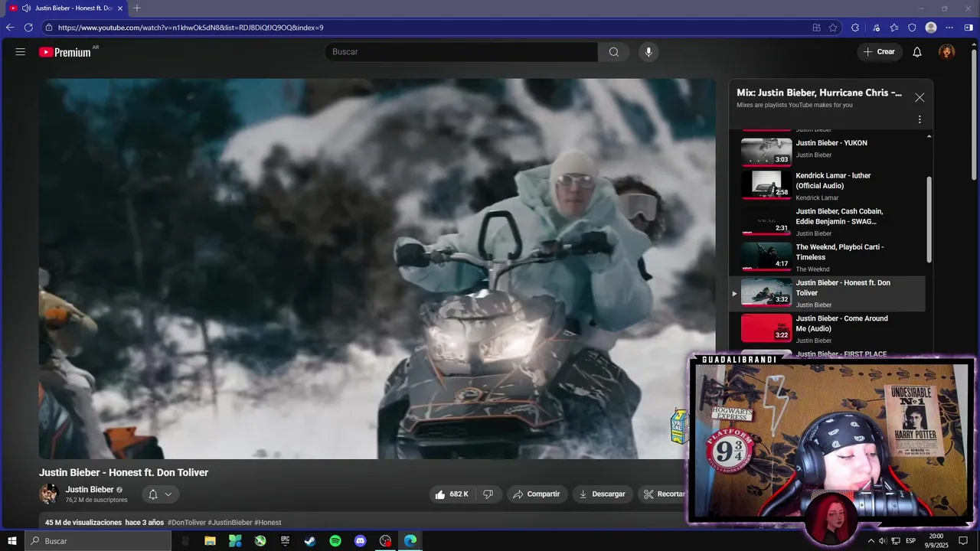Close the Mix playlist panel
Image resolution: width=980 pixels, height=551 pixels.
click(920, 98)
